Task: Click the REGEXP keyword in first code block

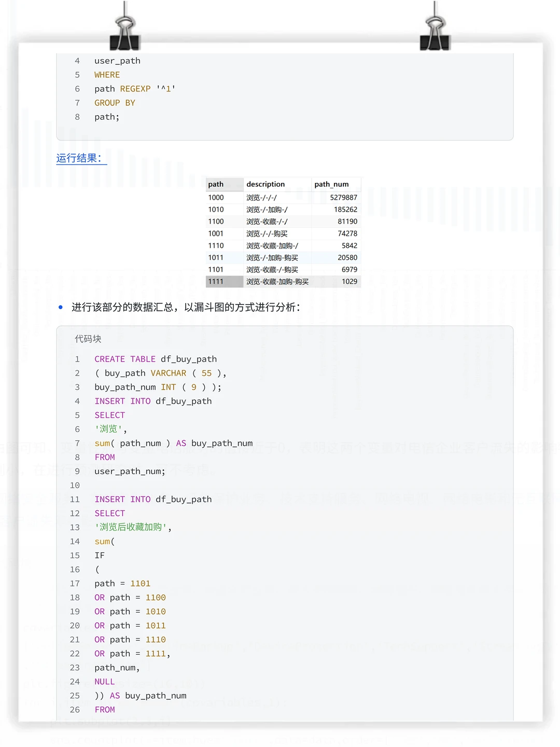Action: [135, 89]
